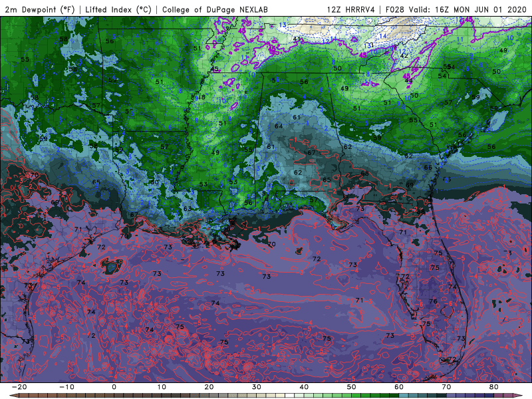Click the 80 tick label on the color bar
532x399 pixels.
pyautogui.click(x=494, y=387)
